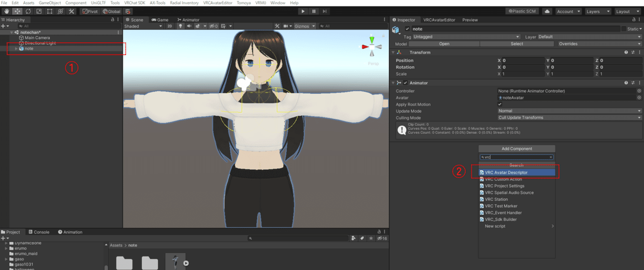Toggle favorites star in Project panel
The width and height of the screenshot is (644, 270).
click(370, 238)
